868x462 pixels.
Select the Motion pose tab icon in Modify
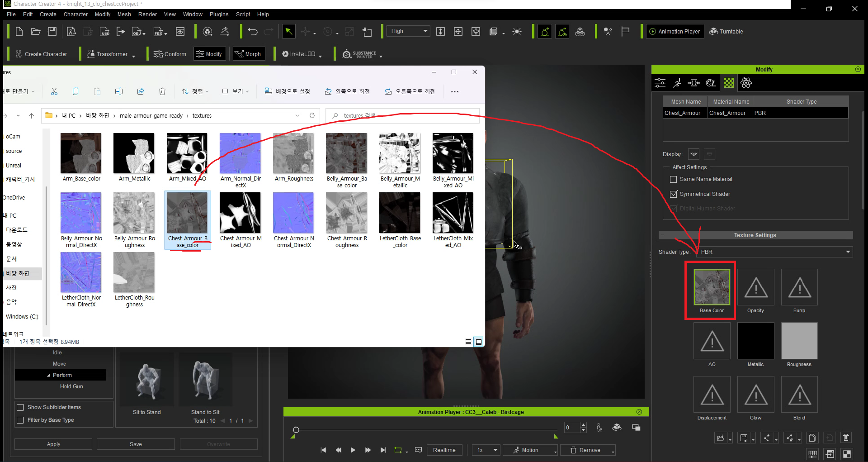tap(677, 83)
